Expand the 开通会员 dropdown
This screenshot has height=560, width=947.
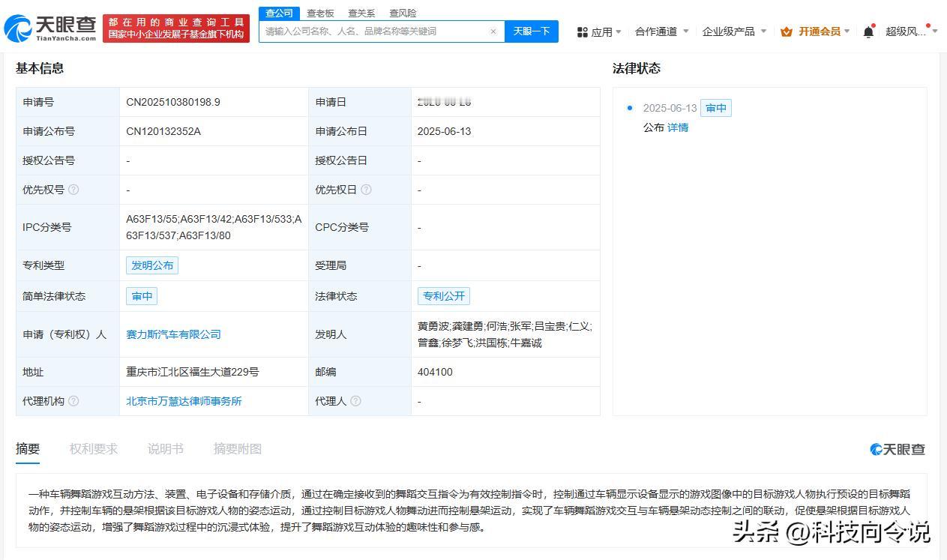[824, 31]
